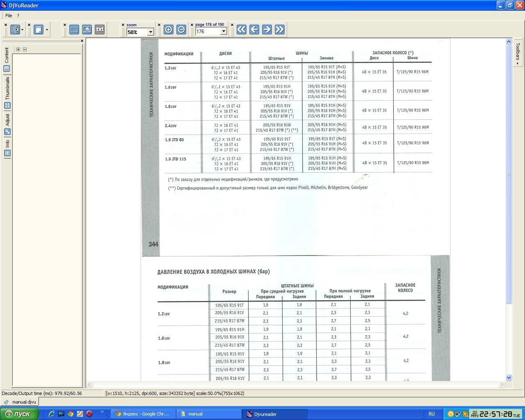Image resolution: width=525 pixels, height=420 pixels.
Task: Click the txt text view button
Action: coord(100,30)
